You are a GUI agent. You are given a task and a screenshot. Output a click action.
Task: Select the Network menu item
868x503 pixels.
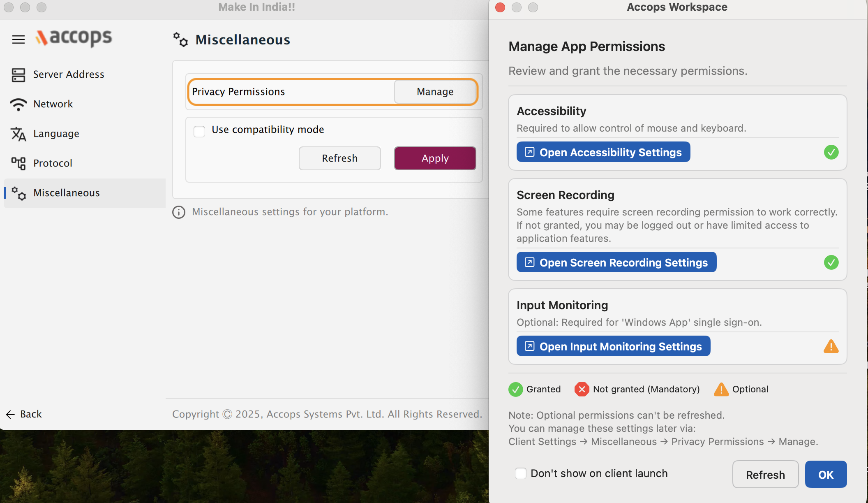53,104
